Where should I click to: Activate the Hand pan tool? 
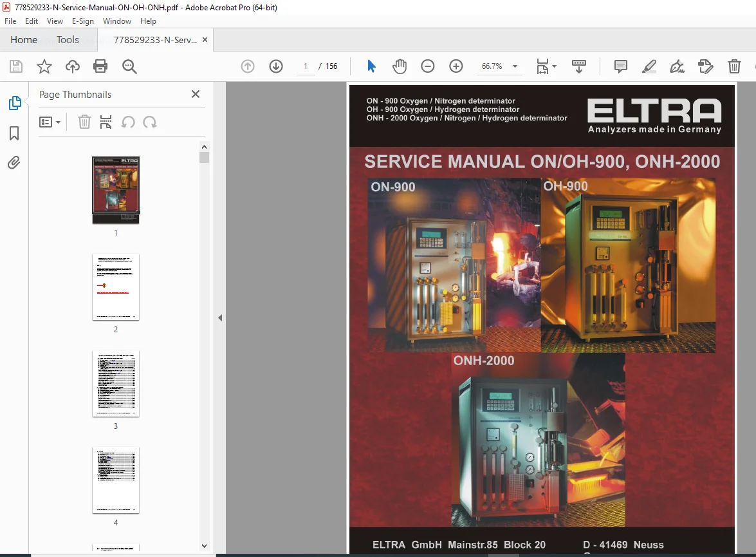coord(399,66)
